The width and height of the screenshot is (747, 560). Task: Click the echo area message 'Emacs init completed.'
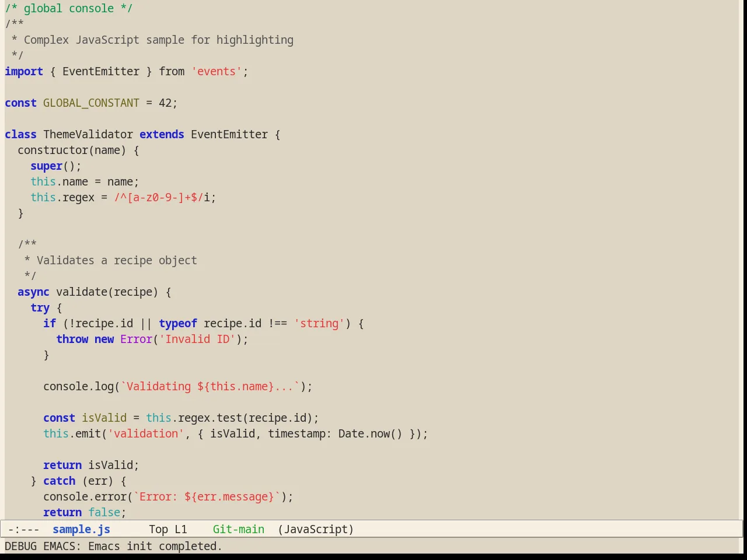[x=155, y=546]
